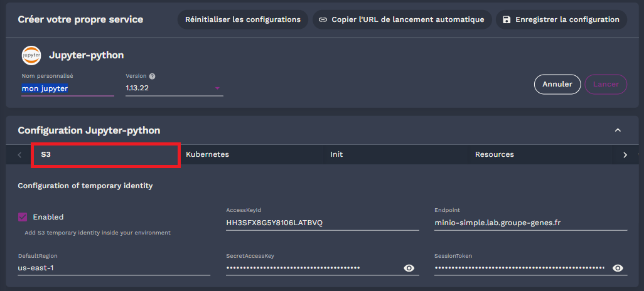Click the Nom personnalisé text field

68,88
